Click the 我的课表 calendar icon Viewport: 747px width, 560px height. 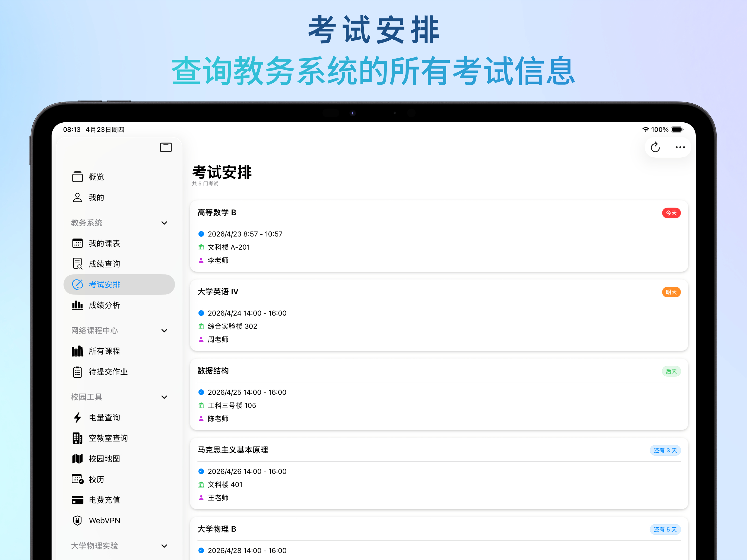(x=77, y=243)
